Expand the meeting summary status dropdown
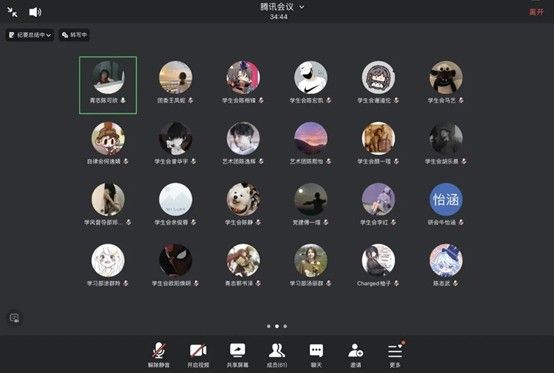This screenshot has height=373, width=554. pyautogui.click(x=30, y=35)
